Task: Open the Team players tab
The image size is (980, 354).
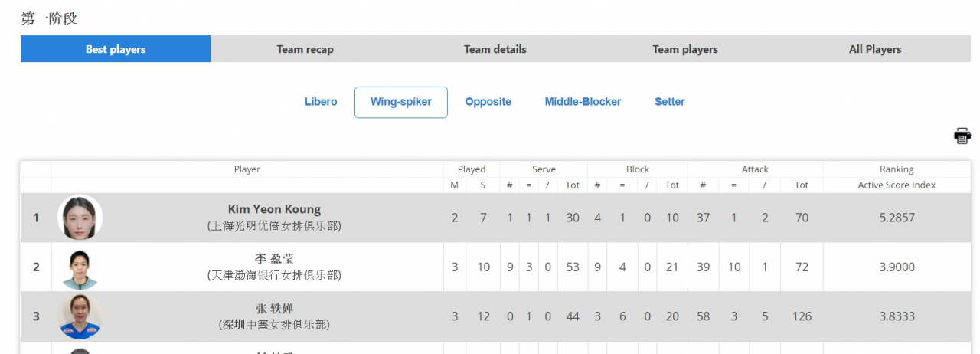Action: click(x=685, y=49)
